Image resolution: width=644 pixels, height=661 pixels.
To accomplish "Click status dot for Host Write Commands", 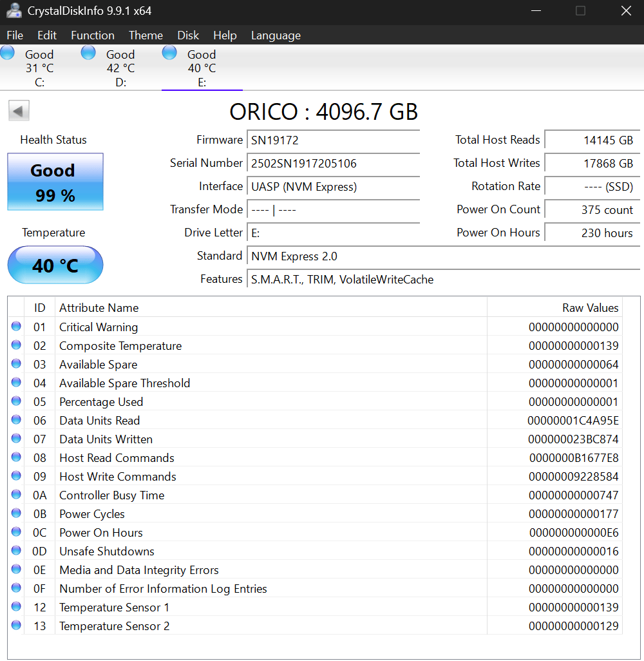I will (16, 475).
